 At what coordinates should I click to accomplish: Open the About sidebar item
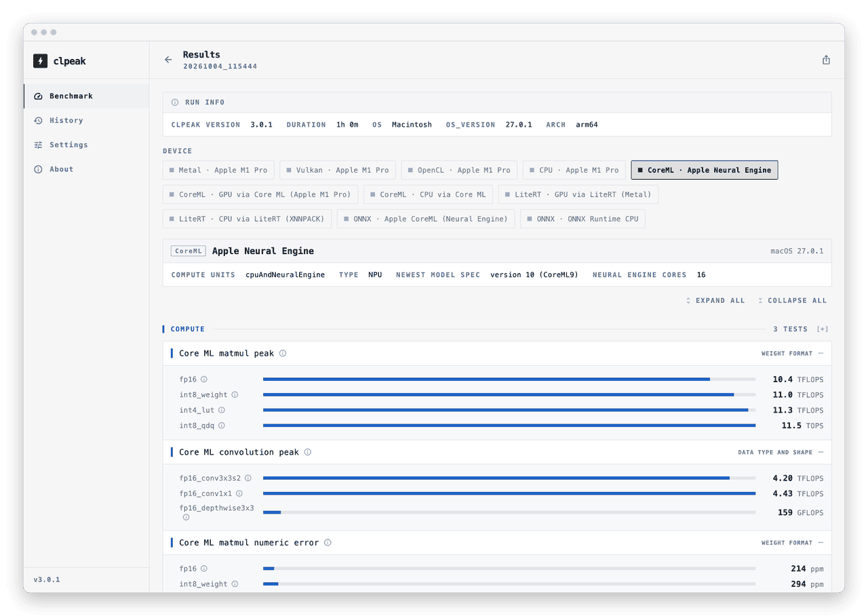click(86, 169)
